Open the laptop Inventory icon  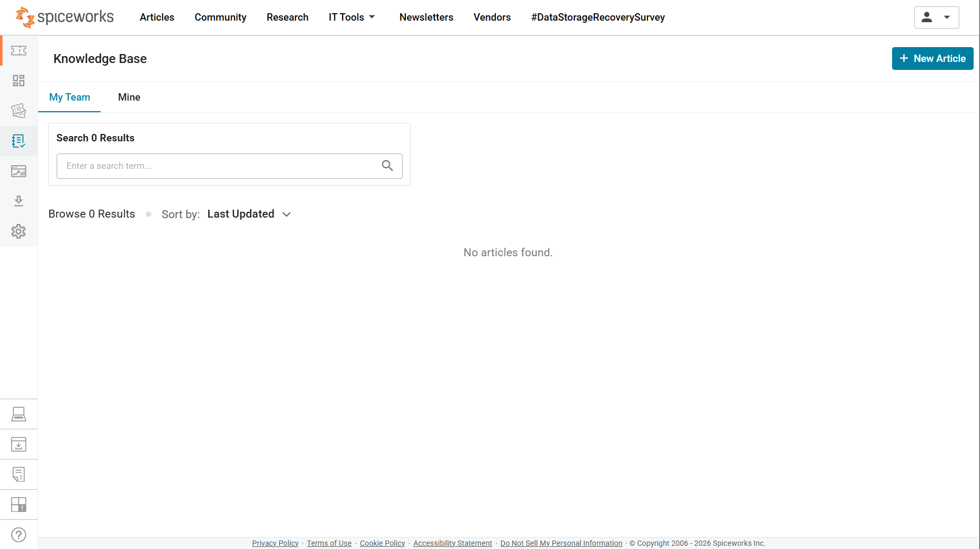coord(19,414)
